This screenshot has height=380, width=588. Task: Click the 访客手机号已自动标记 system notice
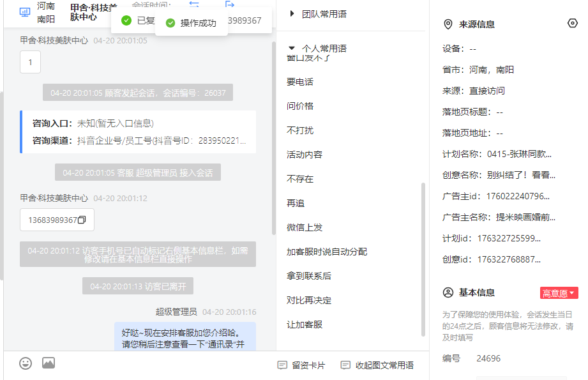(138, 254)
